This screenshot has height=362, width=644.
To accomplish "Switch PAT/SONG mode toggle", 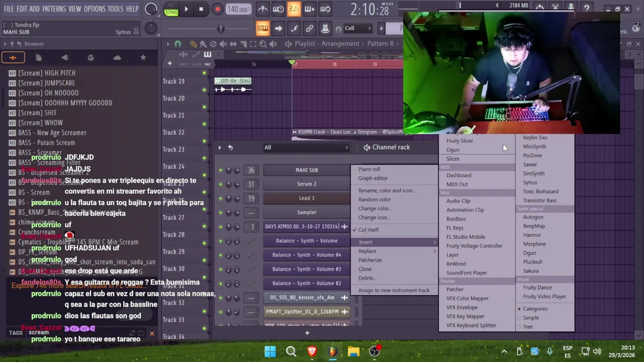I will coord(171,10).
